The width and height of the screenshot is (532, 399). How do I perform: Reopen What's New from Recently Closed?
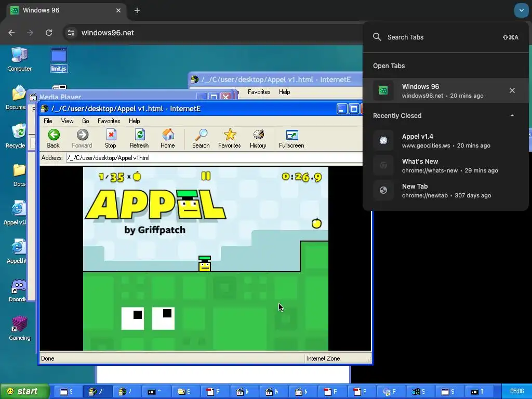click(x=445, y=166)
